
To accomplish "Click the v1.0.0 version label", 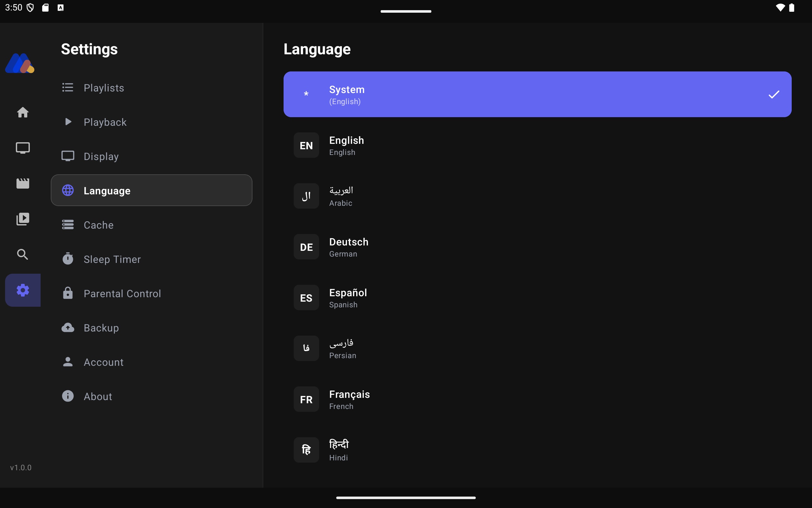I will click(x=21, y=468).
